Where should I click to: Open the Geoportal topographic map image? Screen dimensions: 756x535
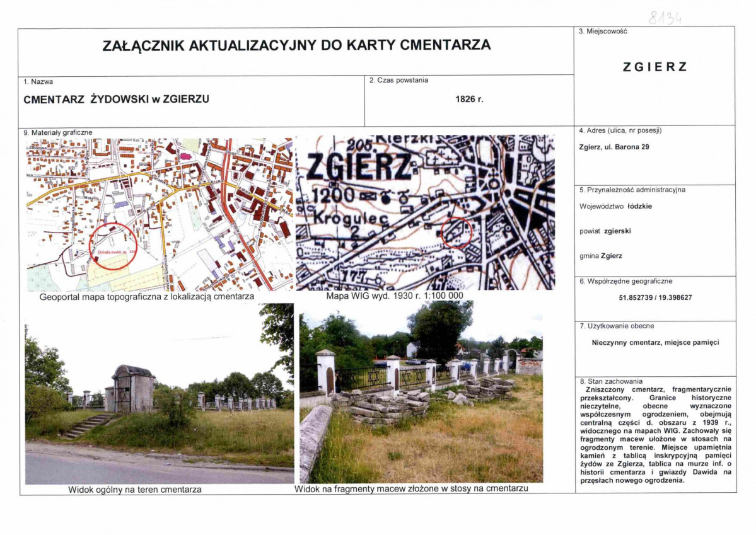click(x=160, y=215)
